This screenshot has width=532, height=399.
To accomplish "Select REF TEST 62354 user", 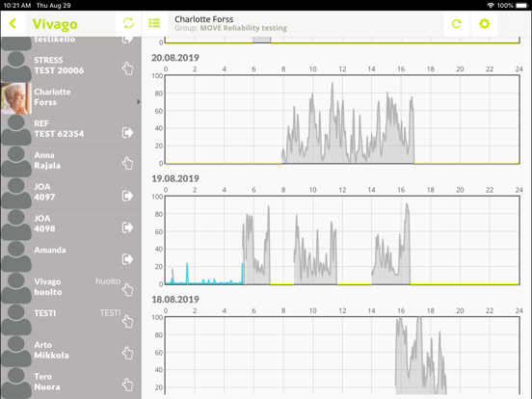I will 71,130.
